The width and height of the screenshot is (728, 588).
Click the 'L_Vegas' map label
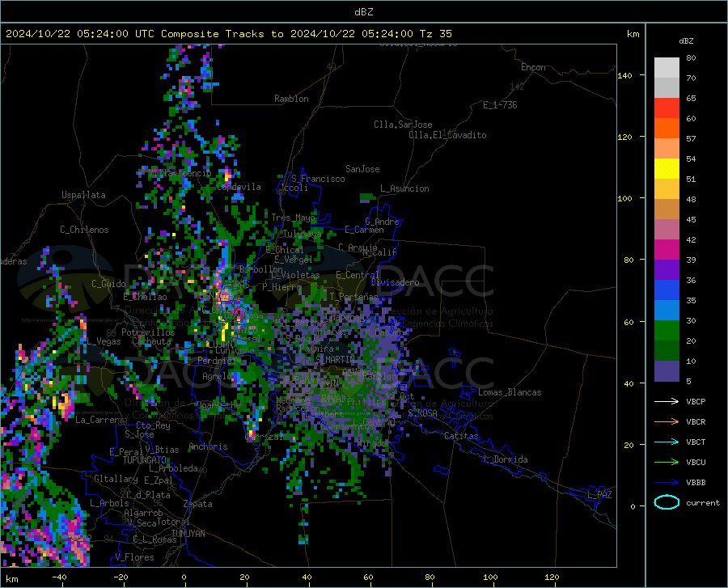(104, 341)
